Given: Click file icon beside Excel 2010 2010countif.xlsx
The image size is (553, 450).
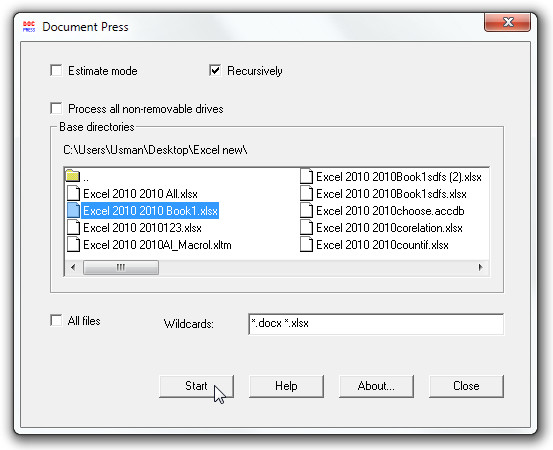Looking at the screenshot, I should pos(306,244).
